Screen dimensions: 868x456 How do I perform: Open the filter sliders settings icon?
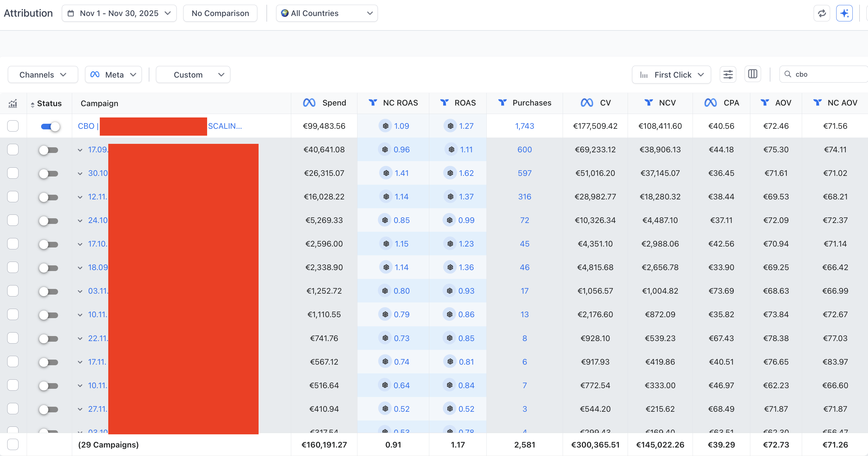(x=728, y=74)
